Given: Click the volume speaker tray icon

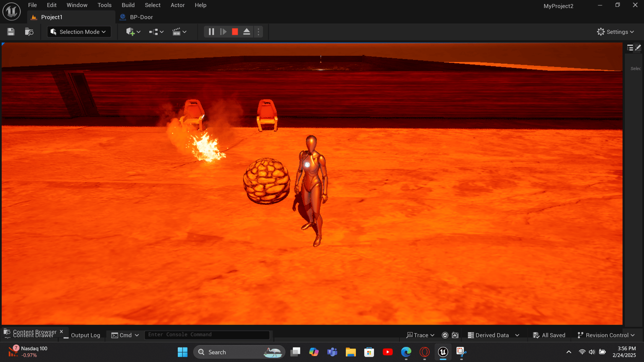Looking at the screenshot, I should click(x=592, y=352).
